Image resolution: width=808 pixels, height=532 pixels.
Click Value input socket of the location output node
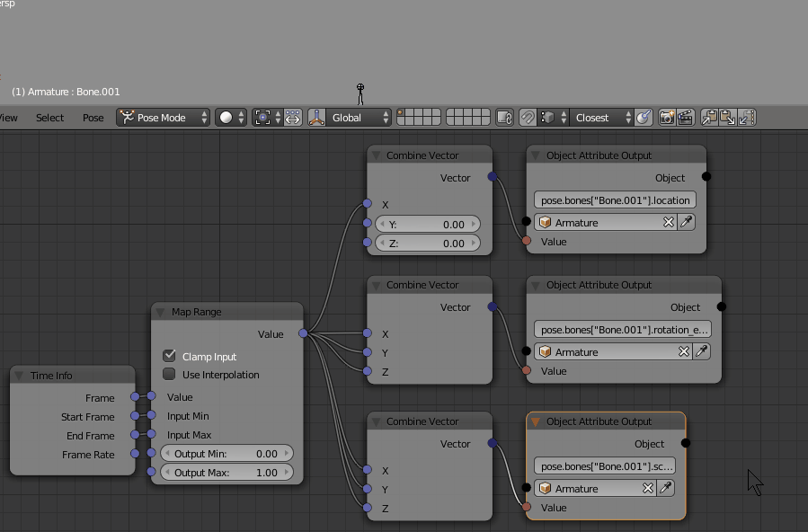(x=526, y=241)
